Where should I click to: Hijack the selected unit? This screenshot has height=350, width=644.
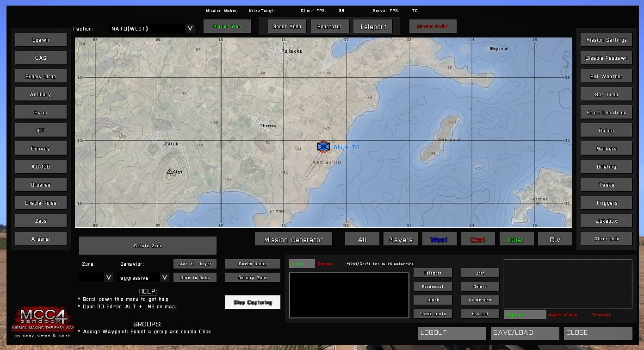[433, 300]
